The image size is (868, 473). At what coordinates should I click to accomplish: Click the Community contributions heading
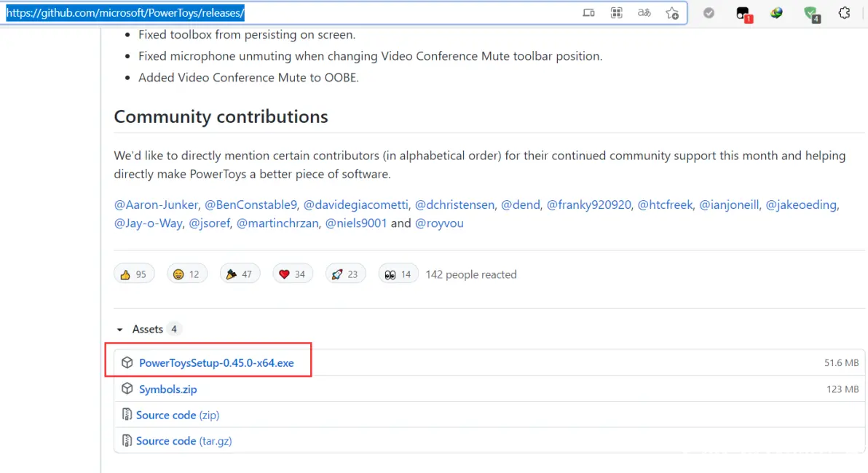221,116
